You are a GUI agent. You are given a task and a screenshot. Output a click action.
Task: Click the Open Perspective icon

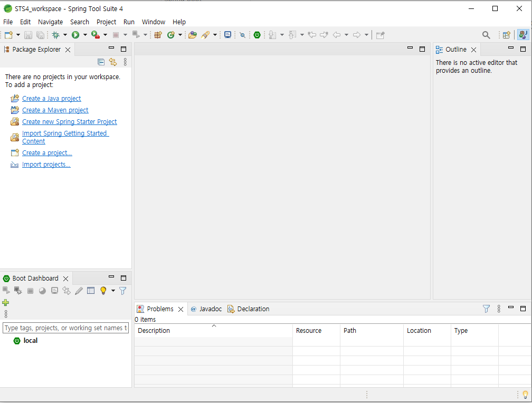tap(506, 35)
